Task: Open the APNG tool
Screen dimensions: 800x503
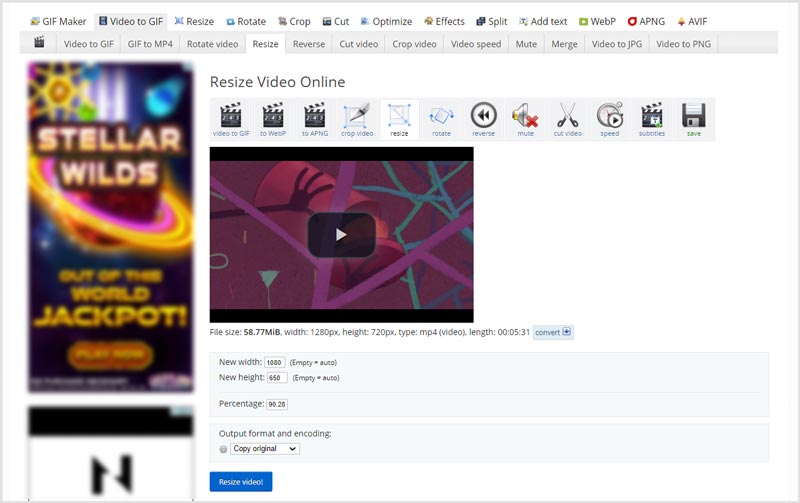Action: [646, 21]
